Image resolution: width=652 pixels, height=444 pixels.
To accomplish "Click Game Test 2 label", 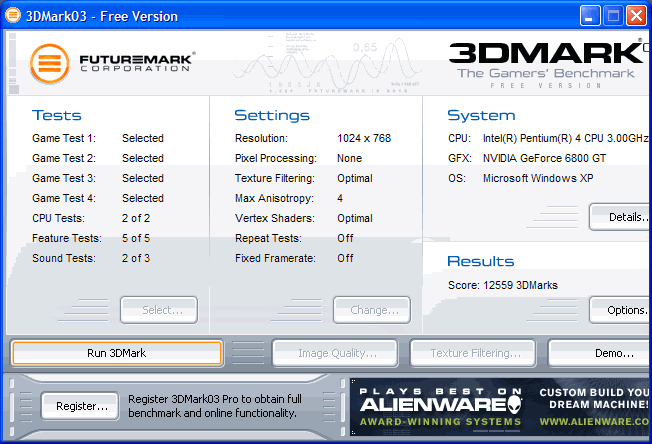I will (x=64, y=158).
